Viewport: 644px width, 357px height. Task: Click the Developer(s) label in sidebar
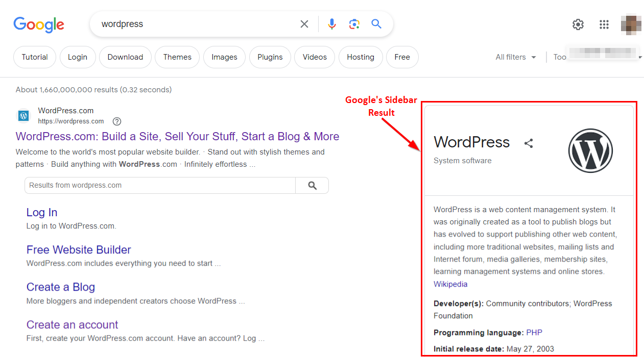pyautogui.click(x=459, y=303)
